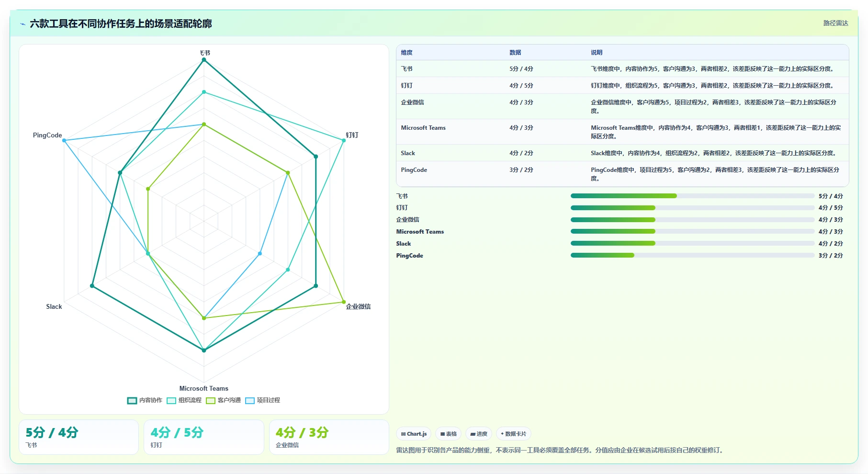The width and height of the screenshot is (868, 474).
Task: Click the Slack progress bar
Action: (x=692, y=243)
